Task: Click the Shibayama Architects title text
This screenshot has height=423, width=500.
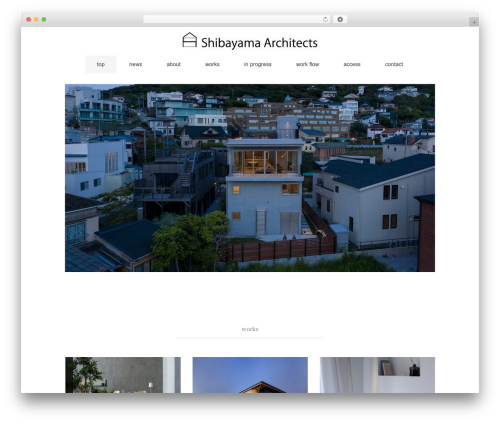Action: pos(259,43)
